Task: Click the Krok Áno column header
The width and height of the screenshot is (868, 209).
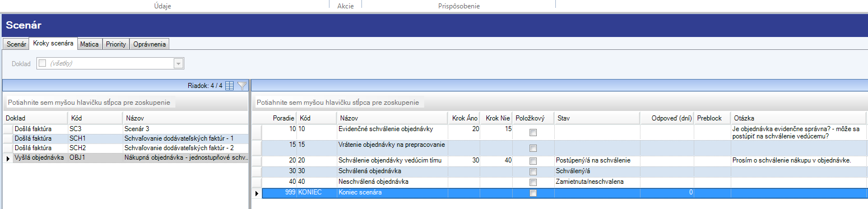Action: 465,118
